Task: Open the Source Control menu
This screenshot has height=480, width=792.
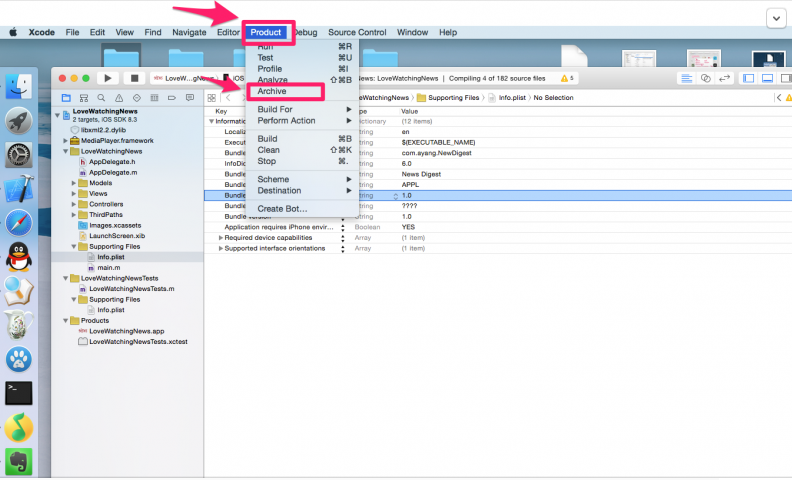Action: 357,32
